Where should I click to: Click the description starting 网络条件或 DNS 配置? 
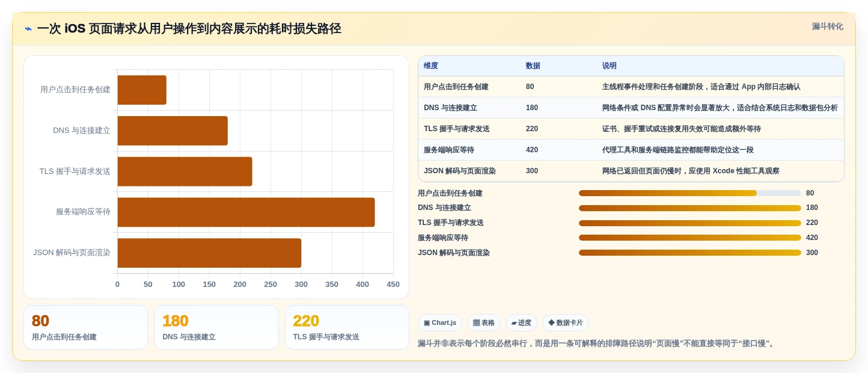click(720, 108)
